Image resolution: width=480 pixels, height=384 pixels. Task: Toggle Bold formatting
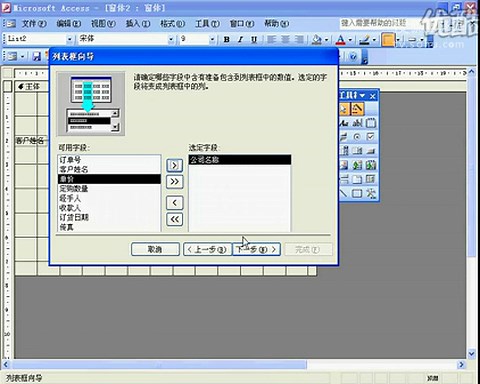point(227,40)
